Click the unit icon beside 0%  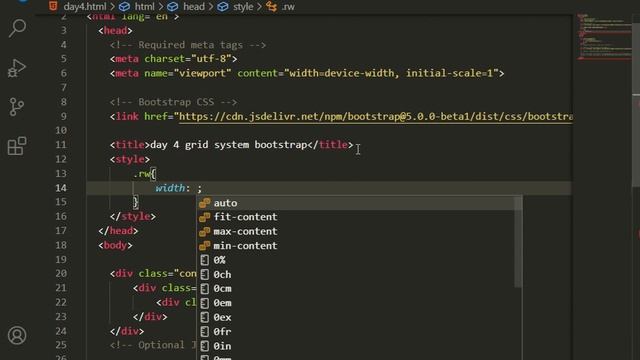tap(204, 260)
